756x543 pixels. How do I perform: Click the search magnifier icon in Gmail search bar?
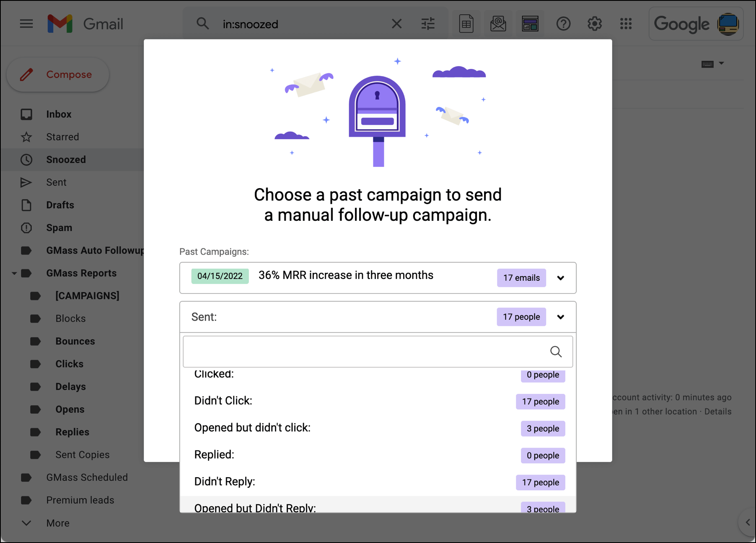pos(203,24)
